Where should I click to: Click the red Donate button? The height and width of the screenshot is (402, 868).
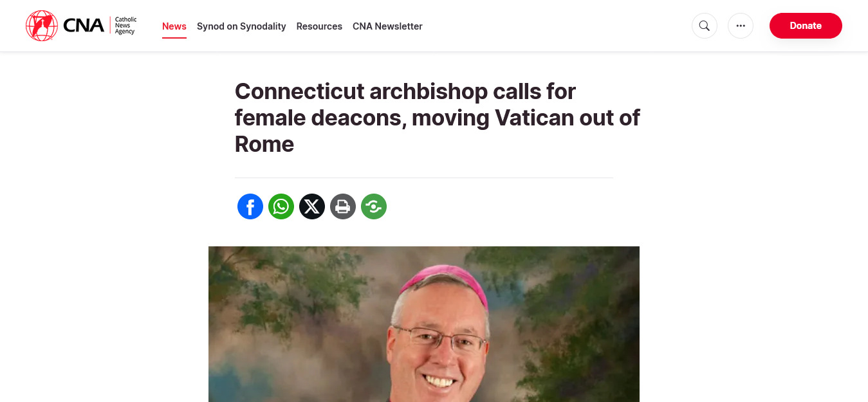point(806,26)
